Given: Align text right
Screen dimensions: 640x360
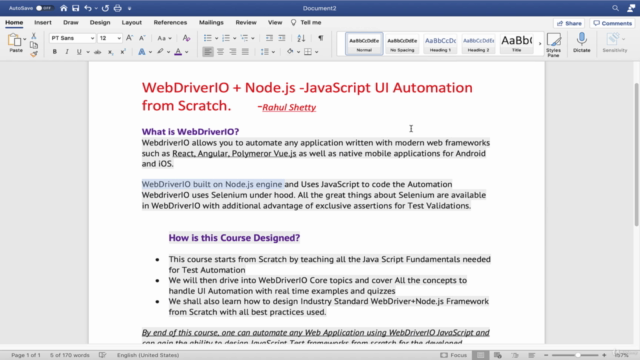Looking at the screenshot, I should [233, 52].
